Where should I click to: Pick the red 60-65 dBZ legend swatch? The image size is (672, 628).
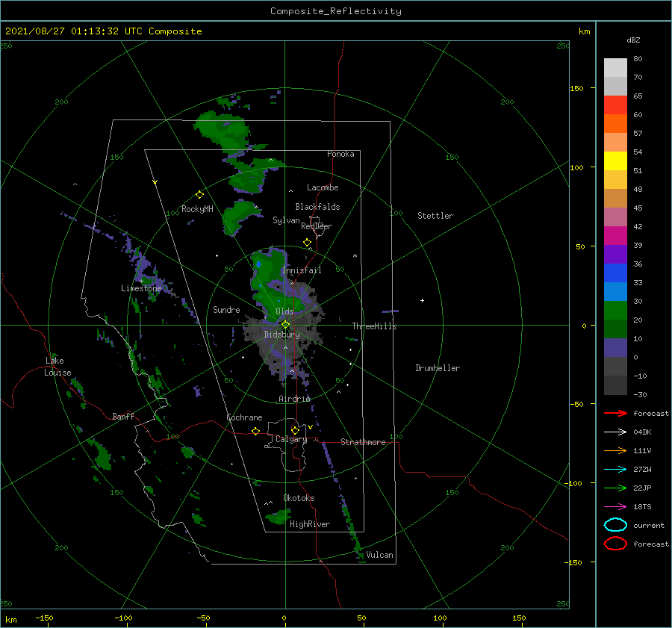(615, 105)
